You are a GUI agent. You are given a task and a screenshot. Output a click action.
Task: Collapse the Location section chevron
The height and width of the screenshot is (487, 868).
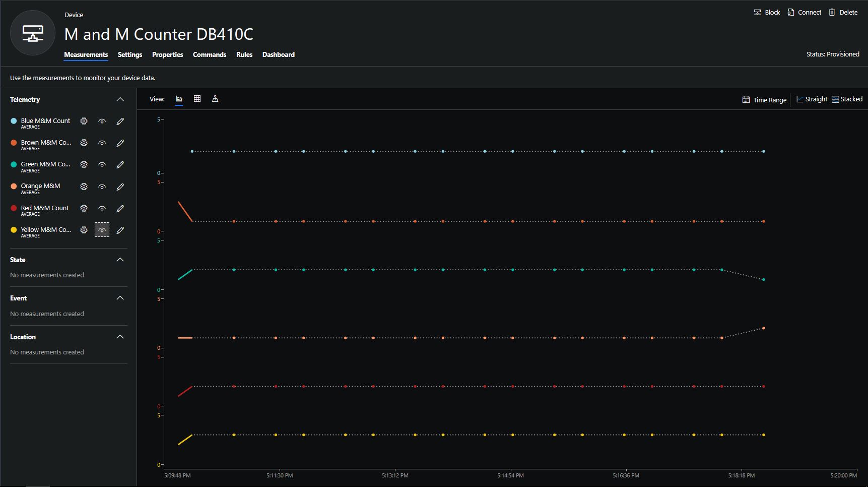click(120, 337)
